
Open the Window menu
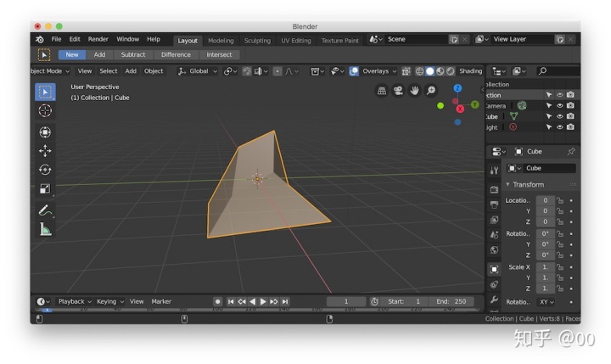(x=128, y=39)
